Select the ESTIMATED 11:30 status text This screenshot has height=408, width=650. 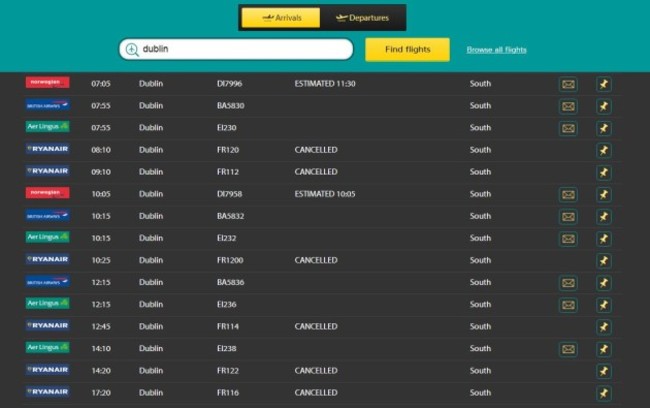[x=325, y=84]
